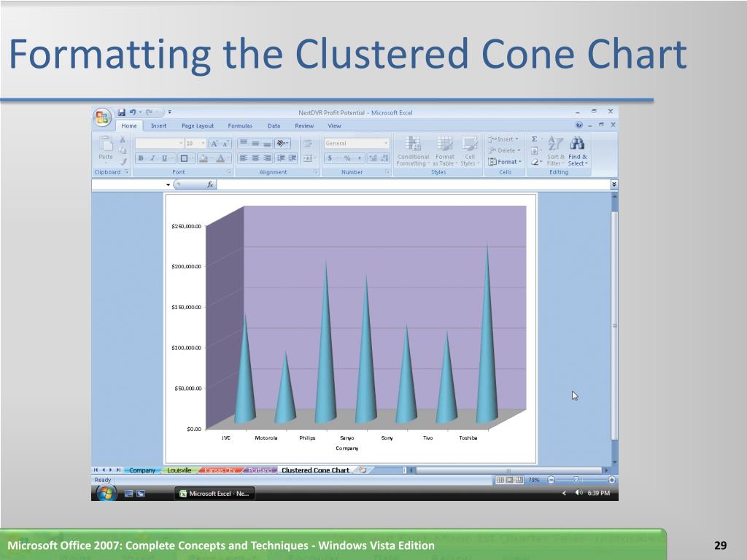Click the Format Painter brush

[x=123, y=162]
